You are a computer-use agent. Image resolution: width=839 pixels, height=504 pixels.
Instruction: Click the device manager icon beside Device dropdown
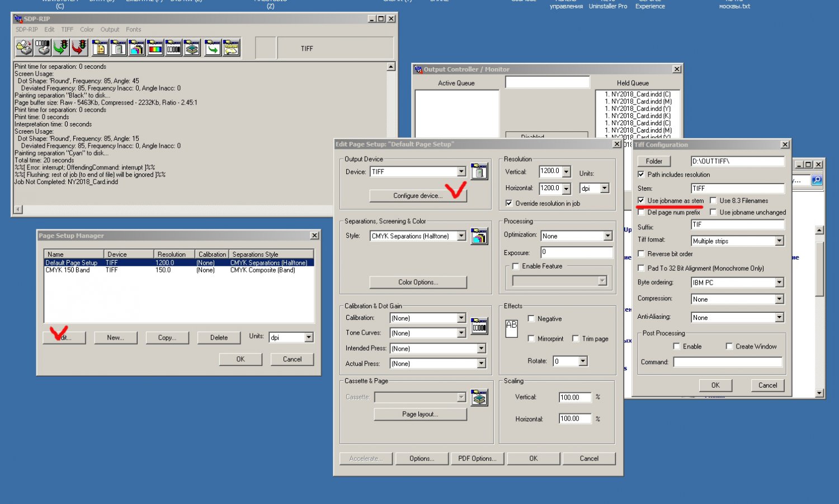[x=479, y=172]
